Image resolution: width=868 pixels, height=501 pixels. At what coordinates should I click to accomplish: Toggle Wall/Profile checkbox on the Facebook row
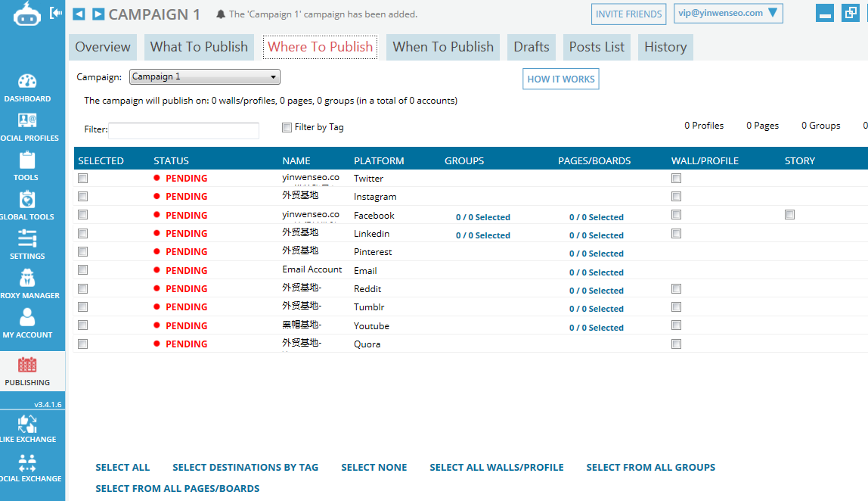point(676,214)
